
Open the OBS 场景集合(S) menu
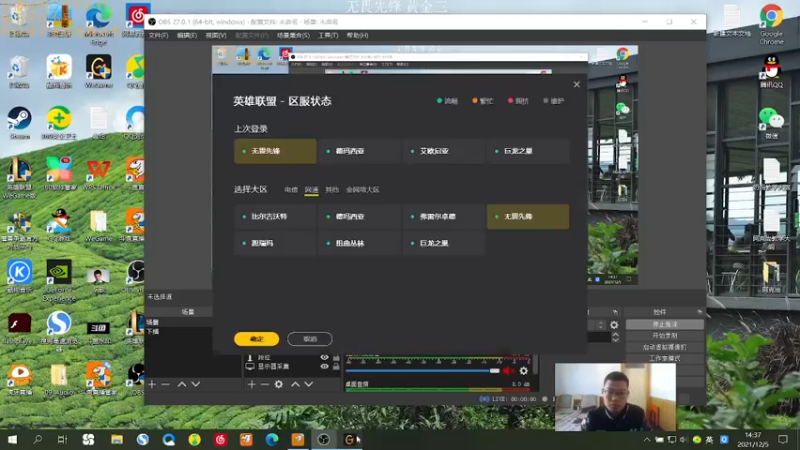[293, 35]
